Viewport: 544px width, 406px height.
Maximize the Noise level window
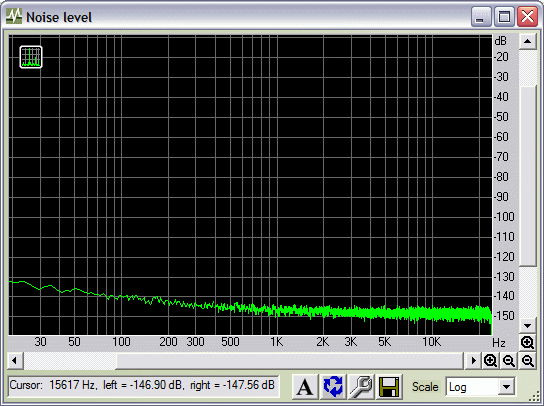504,16
